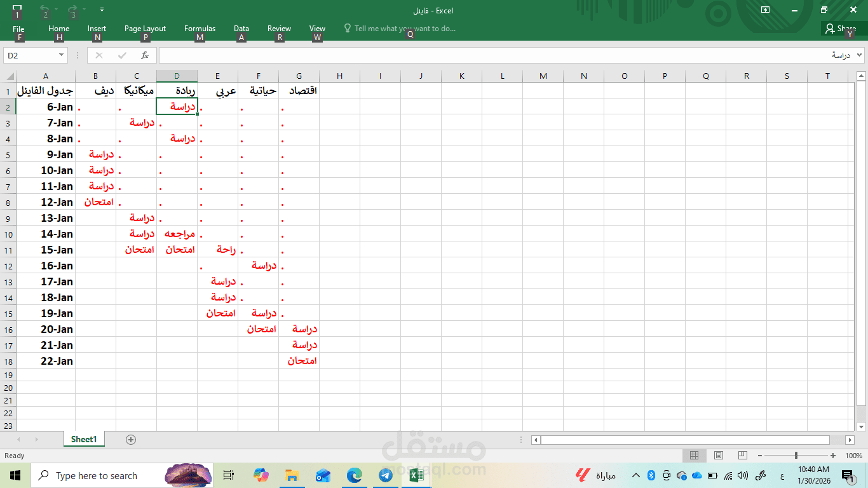Click the Bluetooth tray icon

tap(651, 475)
